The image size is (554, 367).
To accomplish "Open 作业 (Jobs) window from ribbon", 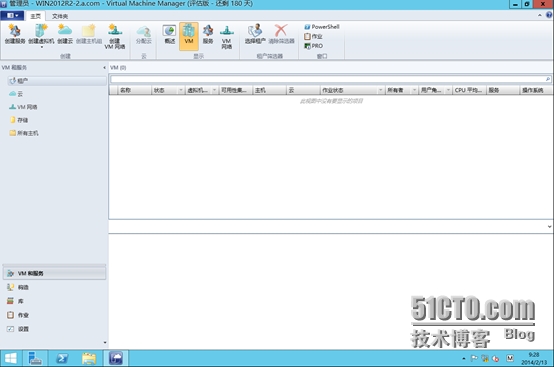I will pos(313,36).
